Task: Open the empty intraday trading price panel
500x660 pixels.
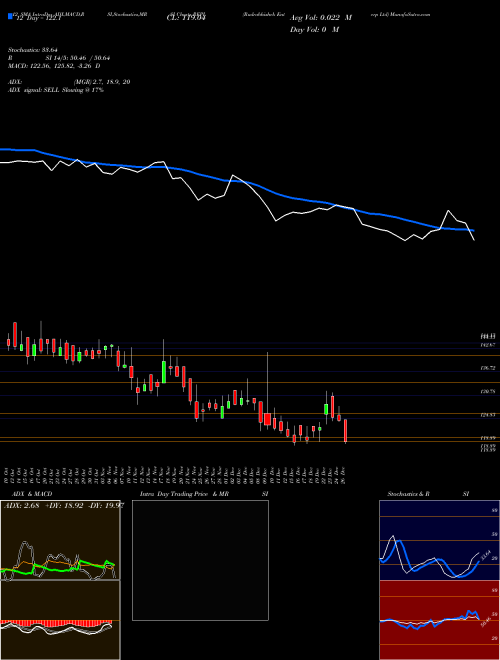Action: point(200,560)
